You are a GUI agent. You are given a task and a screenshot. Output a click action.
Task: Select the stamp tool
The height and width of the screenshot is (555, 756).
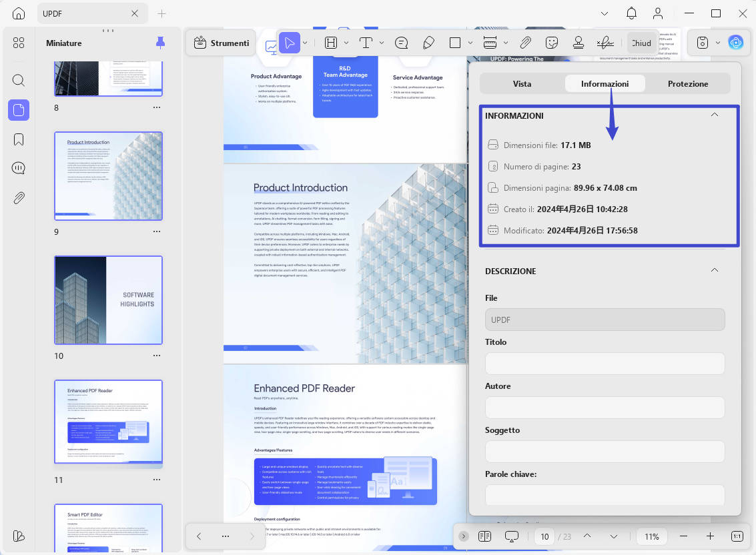coord(578,43)
